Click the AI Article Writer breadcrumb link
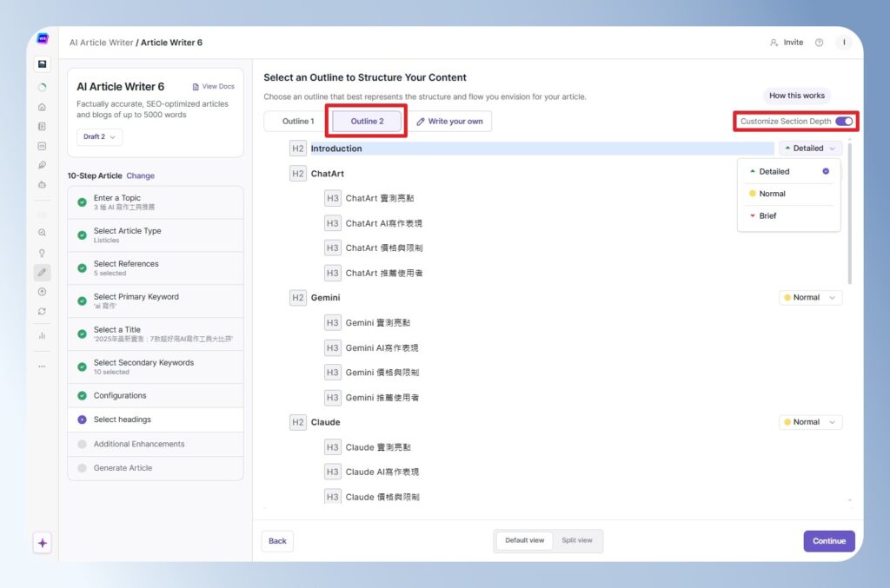 point(101,43)
